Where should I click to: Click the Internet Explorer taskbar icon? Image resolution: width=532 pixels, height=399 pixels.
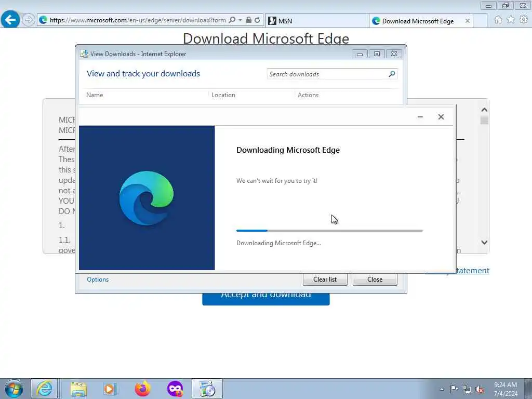(45, 389)
